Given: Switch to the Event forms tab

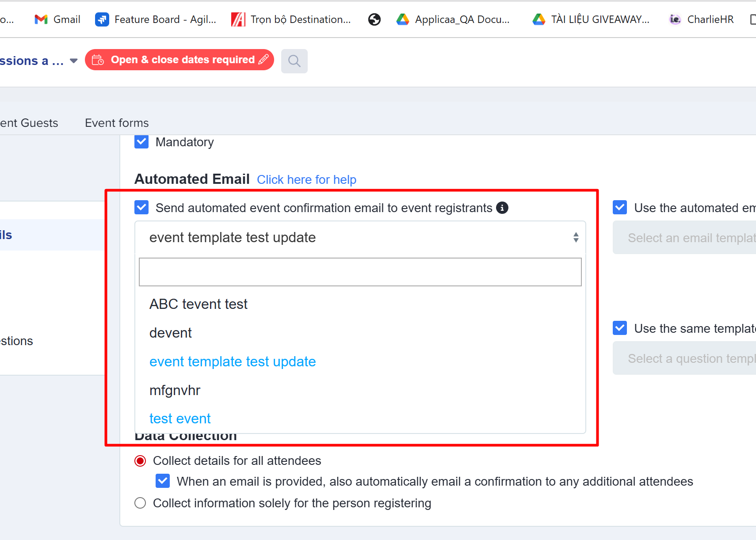Looking at the screenshot, I should pos(116,122).
